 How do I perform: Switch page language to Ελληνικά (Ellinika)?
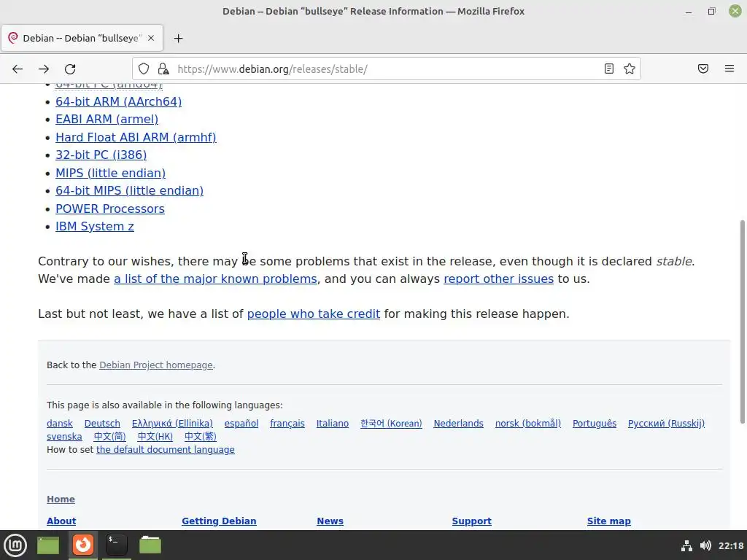tap(172, 424)
